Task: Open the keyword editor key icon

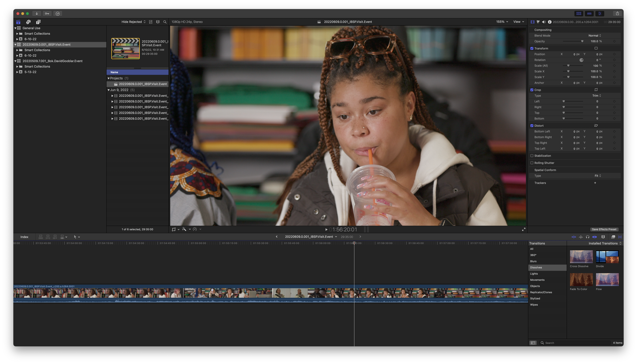Action: click(47, 13)
